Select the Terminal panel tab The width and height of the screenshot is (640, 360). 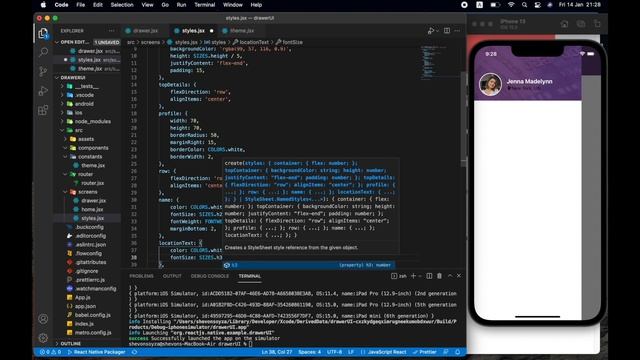[249, 276]
